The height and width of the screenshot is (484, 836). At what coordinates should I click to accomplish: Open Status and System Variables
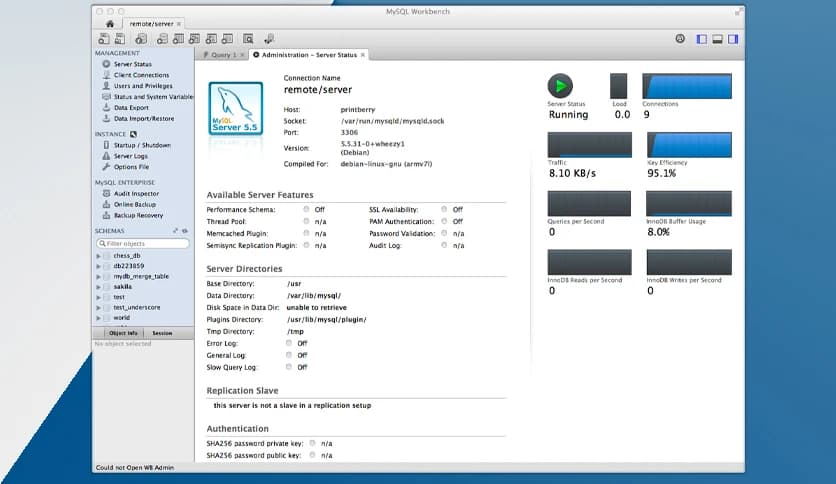(x=153, y=97)
